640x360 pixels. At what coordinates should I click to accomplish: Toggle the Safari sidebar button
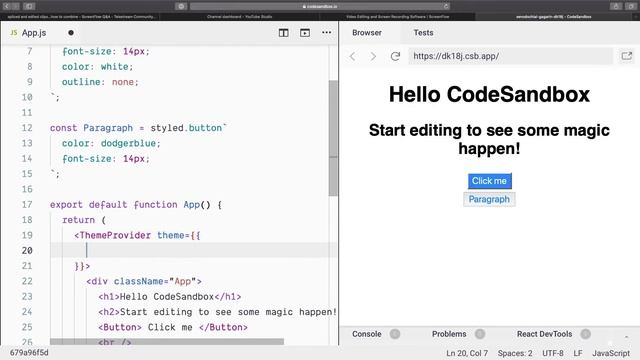pos(29,6)
